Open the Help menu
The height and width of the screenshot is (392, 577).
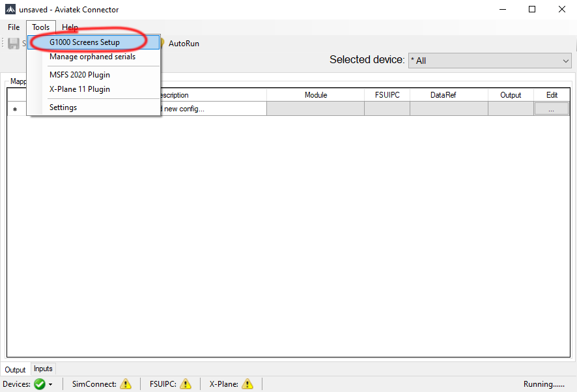70,27
